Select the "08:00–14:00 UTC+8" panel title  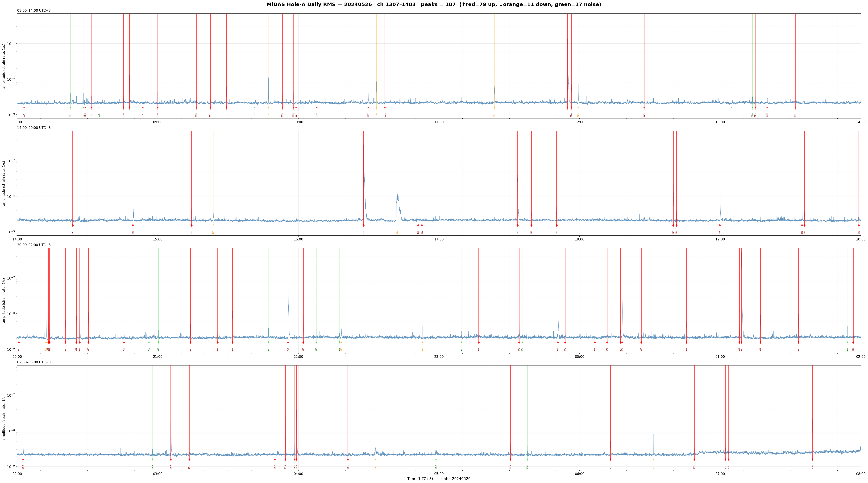point(34,11)
